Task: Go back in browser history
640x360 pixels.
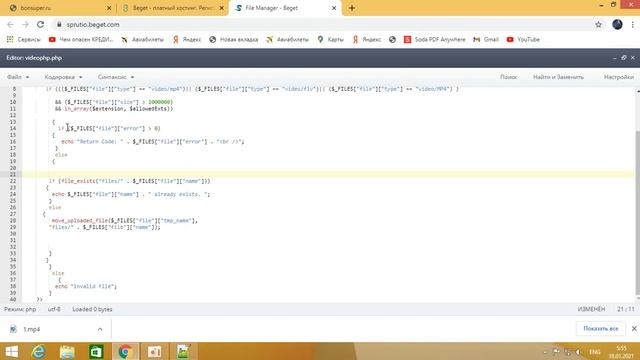Action: [x=10, y=24]
